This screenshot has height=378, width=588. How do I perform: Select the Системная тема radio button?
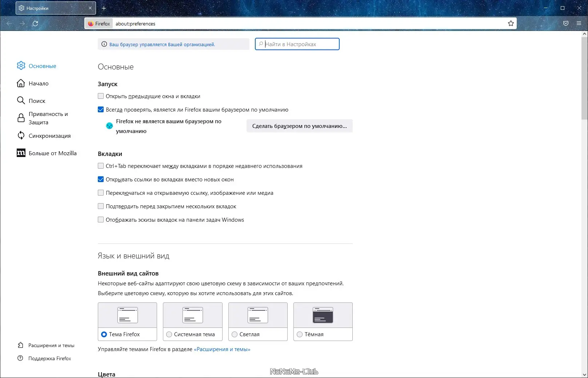pos(169,334)
